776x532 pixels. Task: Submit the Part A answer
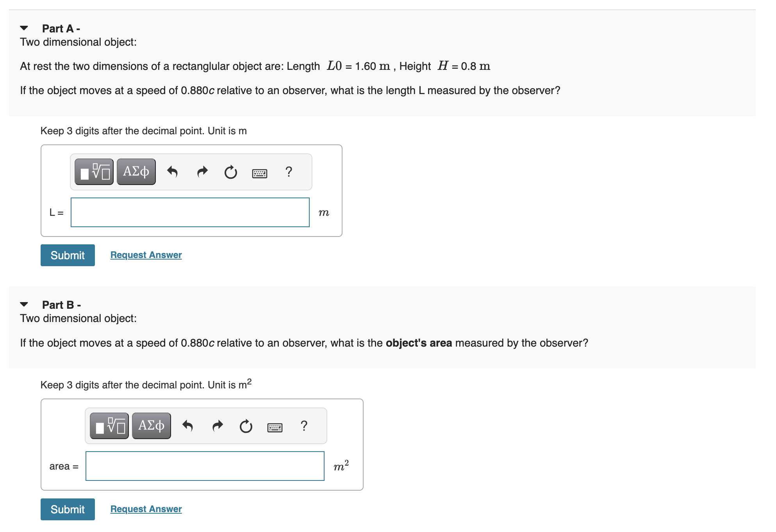point(67,255)
